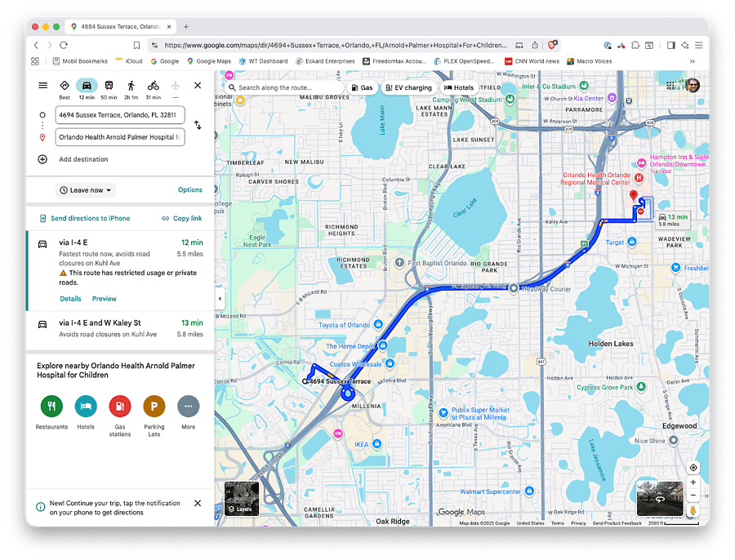Open the WT Dashboard bookmark
Viewport: 735px width, 560px height.
[264, 61]
